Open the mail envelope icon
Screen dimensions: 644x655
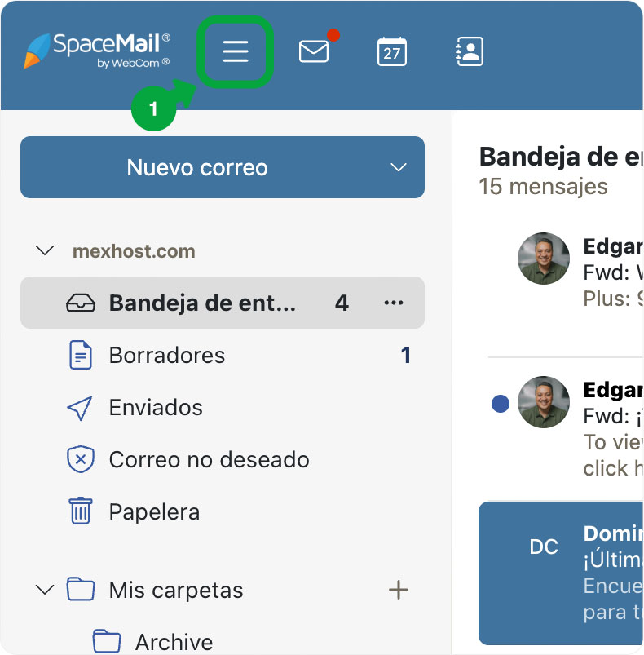tap(314, 52)
